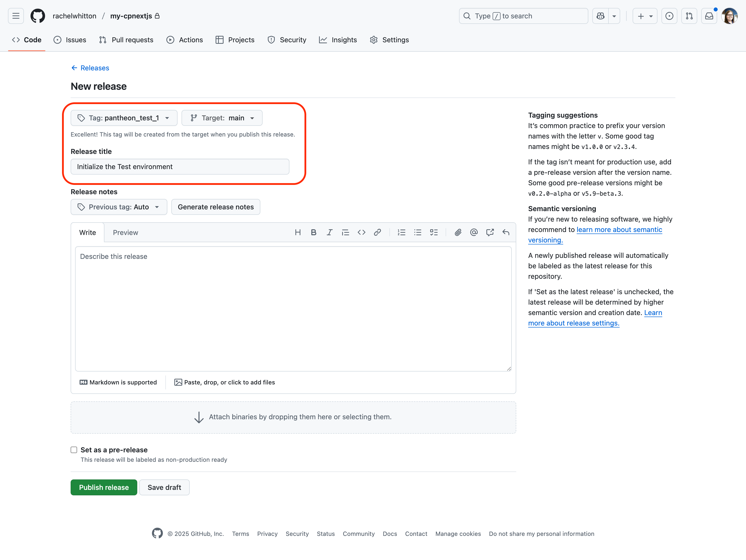Check Set as a pre-release
746x560 pixels.
pyautogui.click(x=74, y=450)
